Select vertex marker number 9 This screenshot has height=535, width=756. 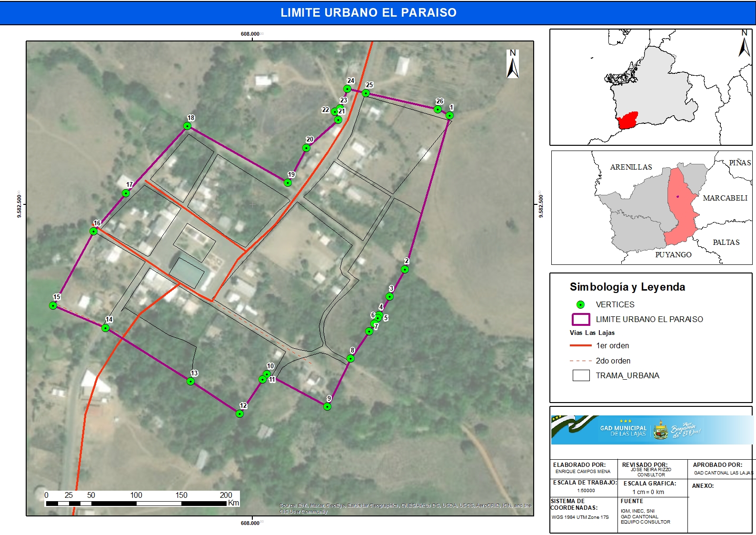click(327, 406)
